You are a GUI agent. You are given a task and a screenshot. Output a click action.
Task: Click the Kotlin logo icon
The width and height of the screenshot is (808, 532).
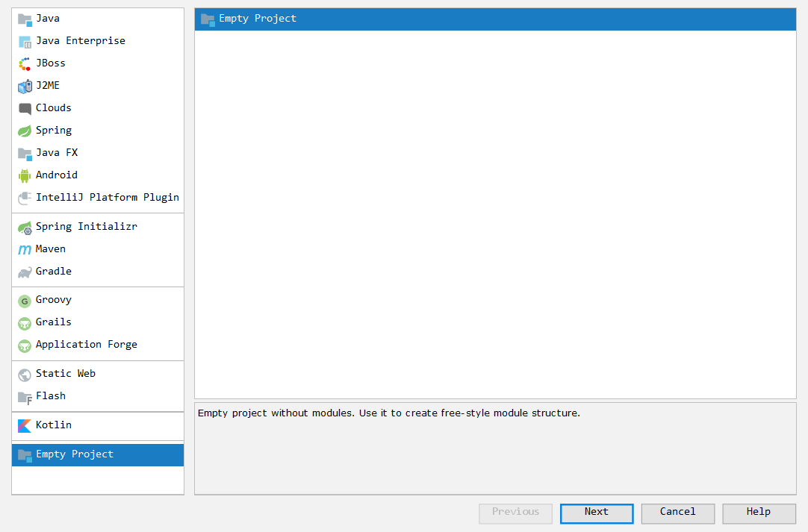point(25,425)
